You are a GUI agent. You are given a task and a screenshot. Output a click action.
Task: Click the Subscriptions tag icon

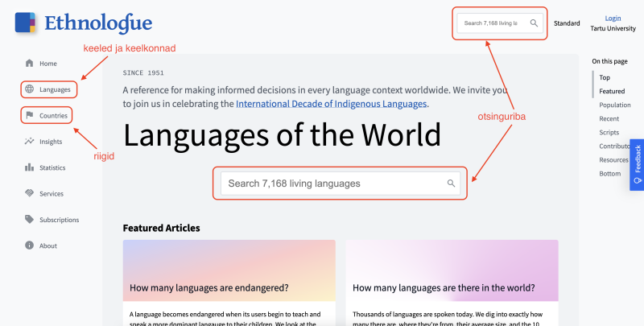tap(29, 219)
